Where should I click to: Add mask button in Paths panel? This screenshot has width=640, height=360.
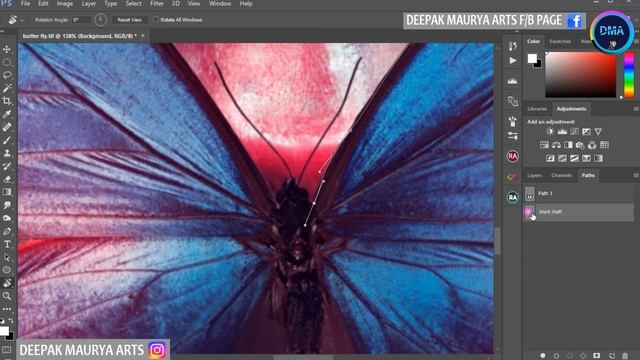[597, 356]
